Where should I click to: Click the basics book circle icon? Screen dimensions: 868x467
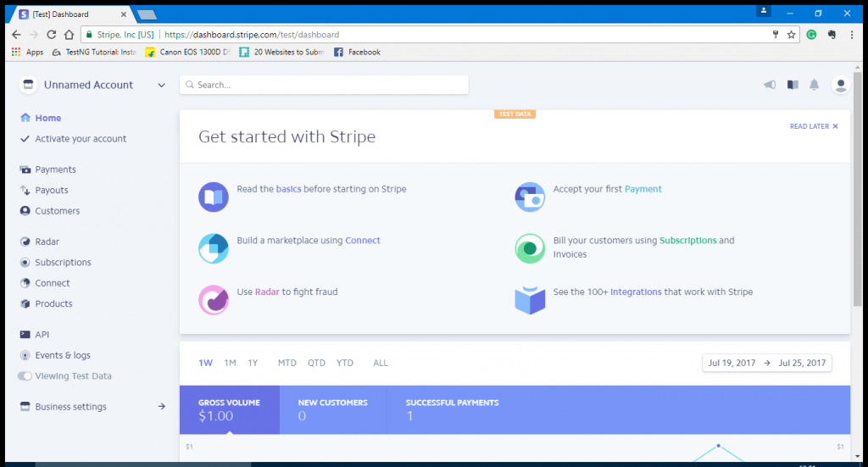coord(214,197)
